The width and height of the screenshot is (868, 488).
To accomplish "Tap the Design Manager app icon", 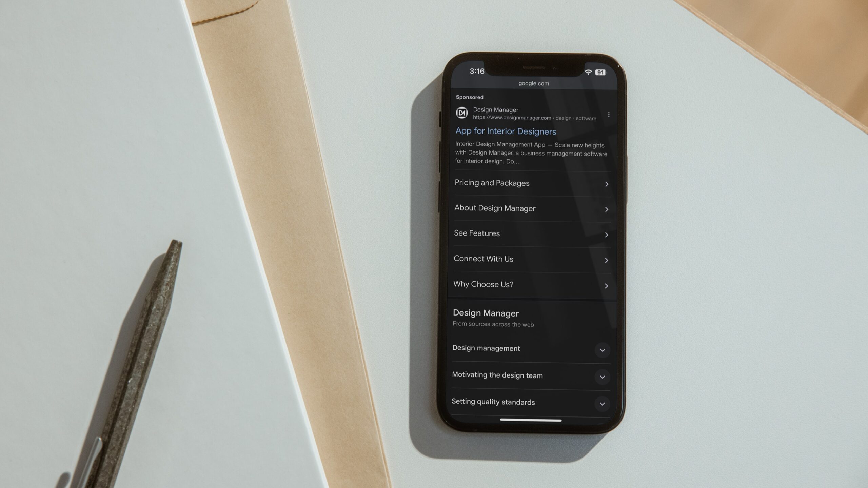I will point(462,113).
